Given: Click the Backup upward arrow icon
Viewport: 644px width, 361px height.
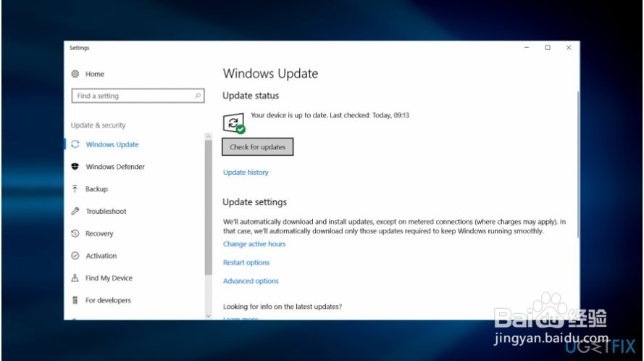Looking at the screenshot, I should [75, 188].
